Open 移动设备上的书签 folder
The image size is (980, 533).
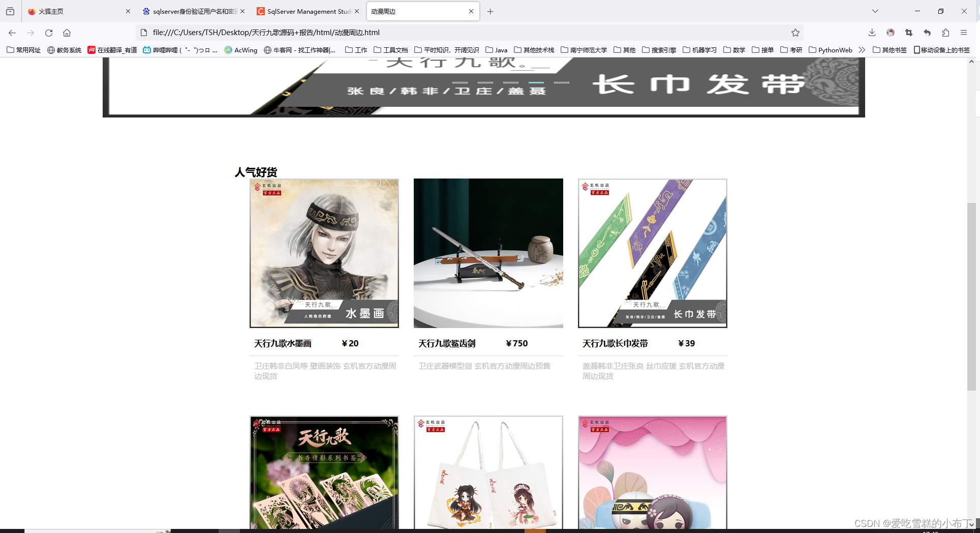point(942,50)
